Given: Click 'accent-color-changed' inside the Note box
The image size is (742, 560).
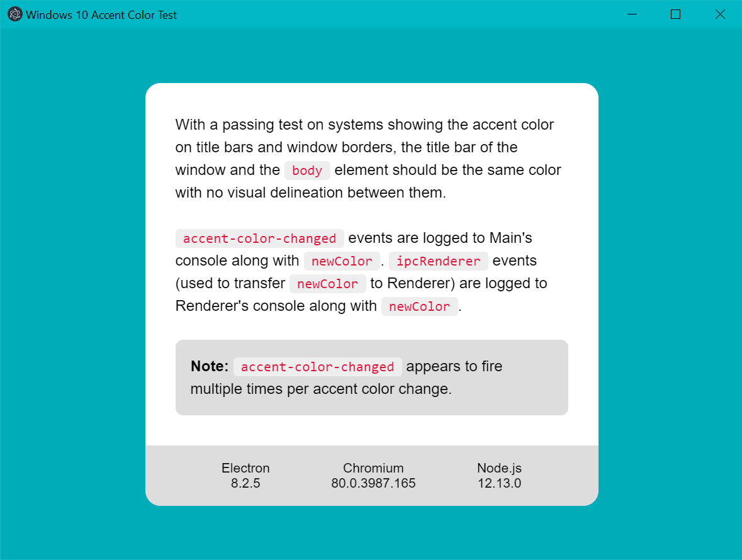Looking at the screenshot, I should point(318,367).
